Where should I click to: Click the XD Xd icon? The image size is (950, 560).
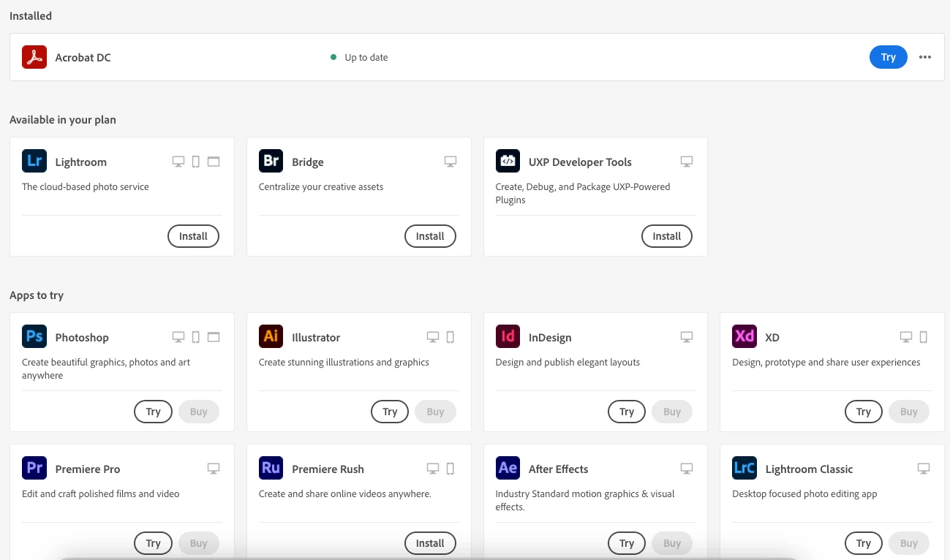click(x=744, y=336)
